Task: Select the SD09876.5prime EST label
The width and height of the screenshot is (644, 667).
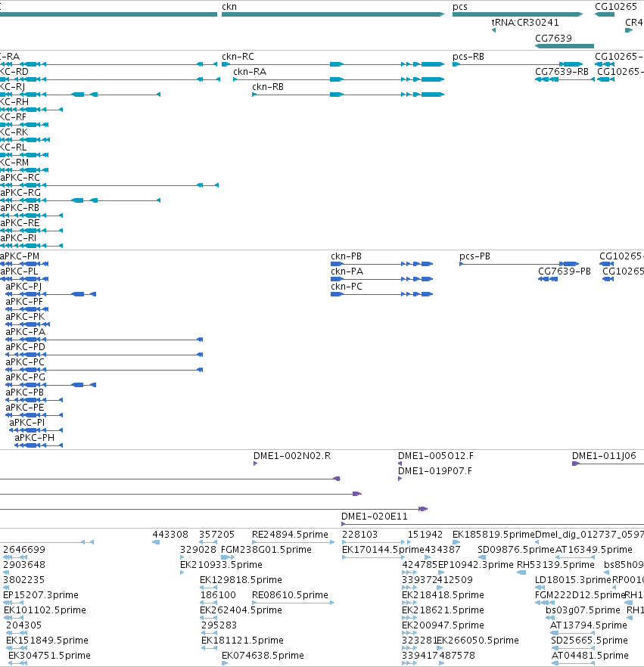Action: click(516, 550)
